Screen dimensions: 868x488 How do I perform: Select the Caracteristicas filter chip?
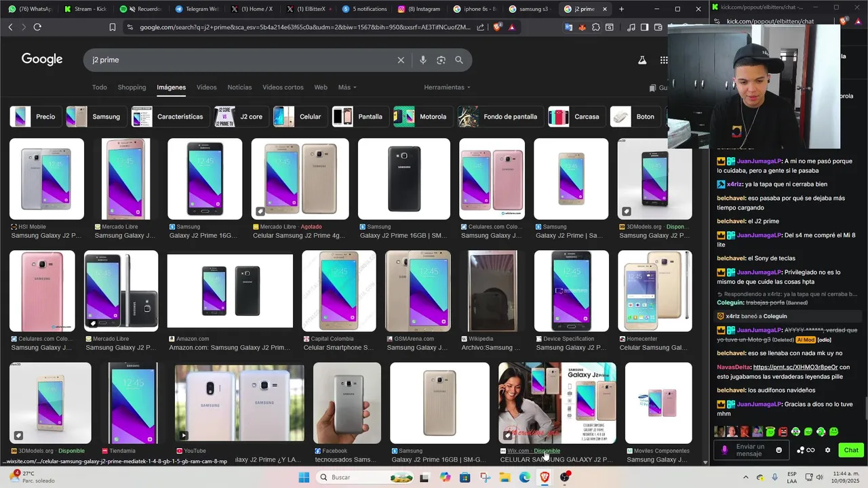click(170, 117)
